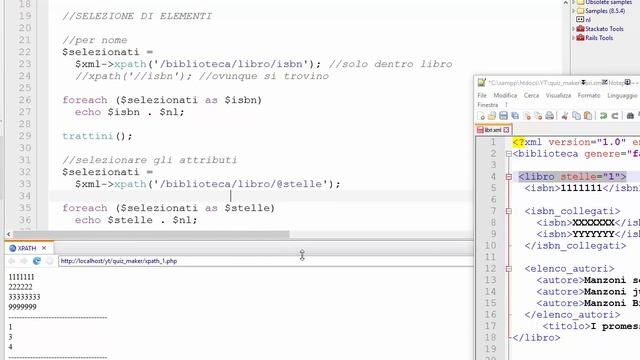640x360 pixels.
Task: Open the Visualizza menu in Notepad++
Action: click(558, 95)
